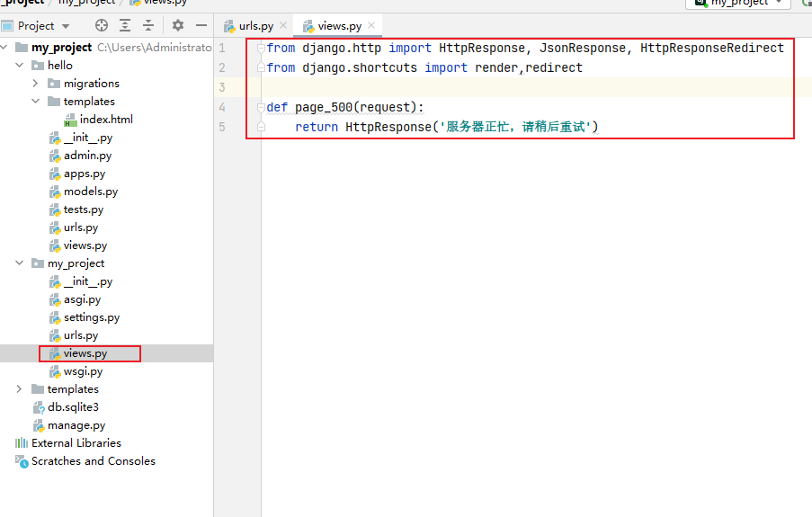Click the inner my_project folder icon

[x=37, y=263]
